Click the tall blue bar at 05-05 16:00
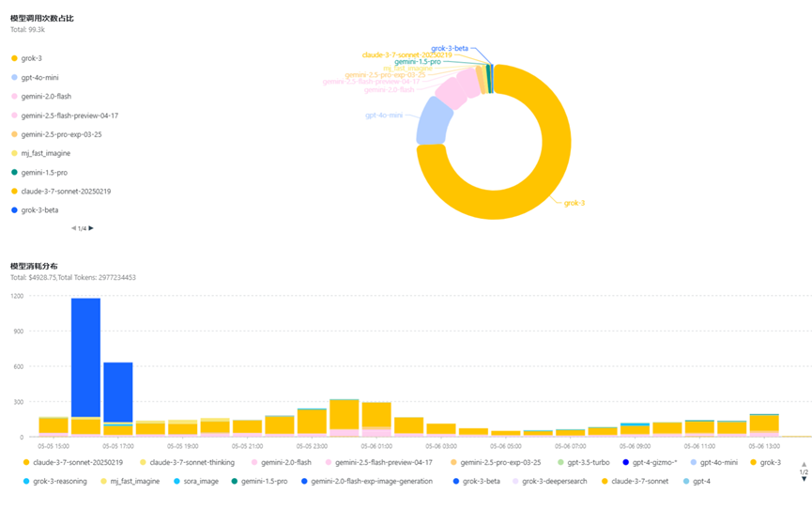Viewport: 812px width, 509px height. (86, 358)
